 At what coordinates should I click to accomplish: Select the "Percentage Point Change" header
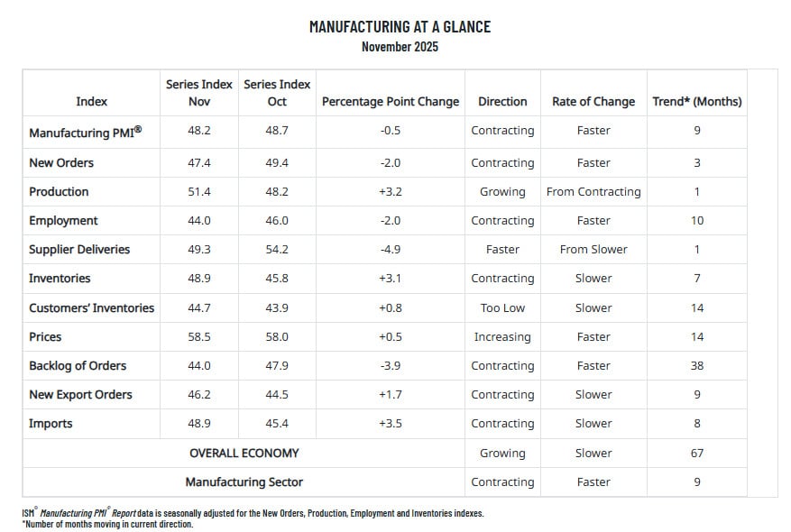pos(391,102)
